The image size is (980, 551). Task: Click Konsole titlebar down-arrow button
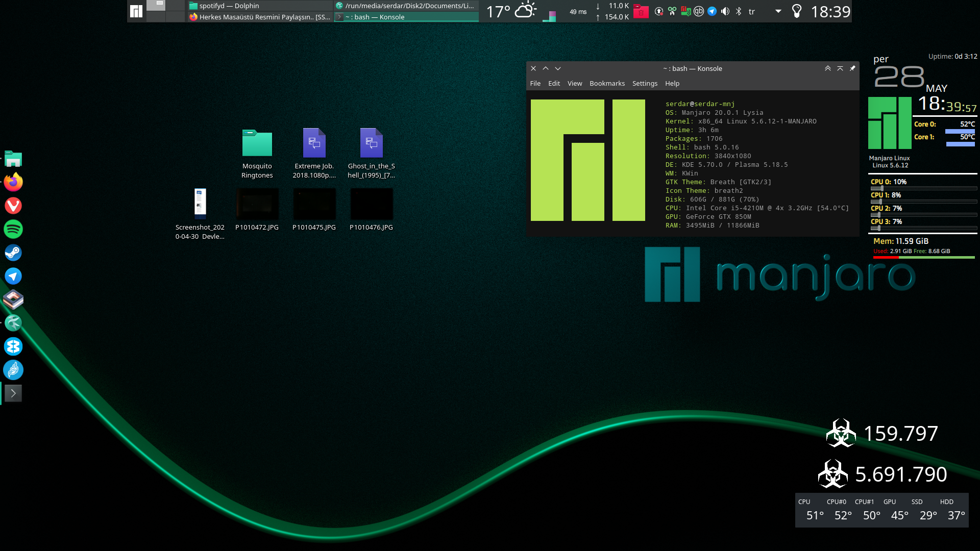coord(558,68)
